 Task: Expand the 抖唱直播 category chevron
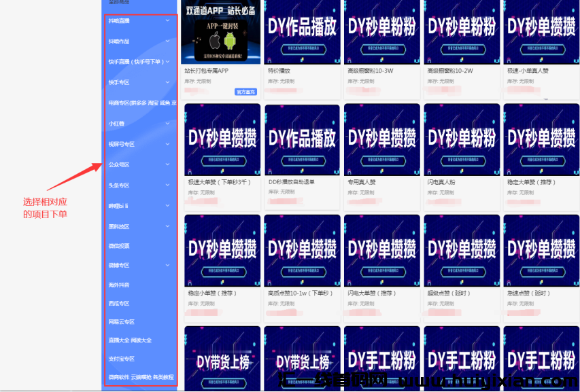pos(167,21)
